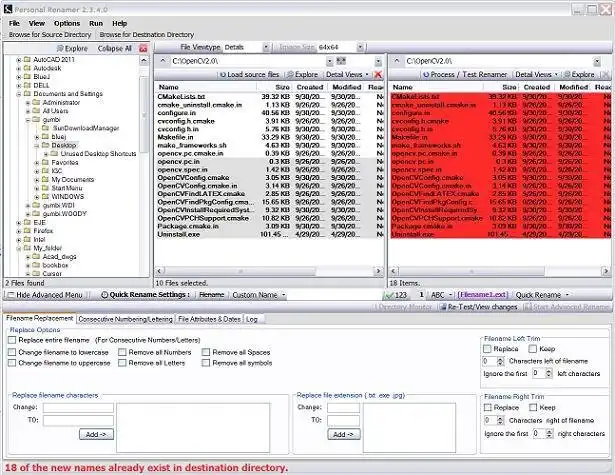Open the Image Size 64x64 dropdown
This screenshot has width=615, height=475.
tap(360, 47)
